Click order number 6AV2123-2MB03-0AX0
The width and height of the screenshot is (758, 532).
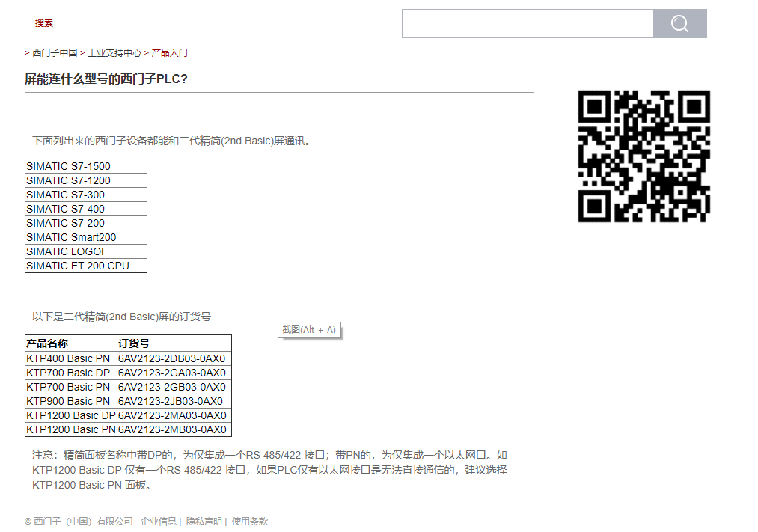[x=172, y=429]
